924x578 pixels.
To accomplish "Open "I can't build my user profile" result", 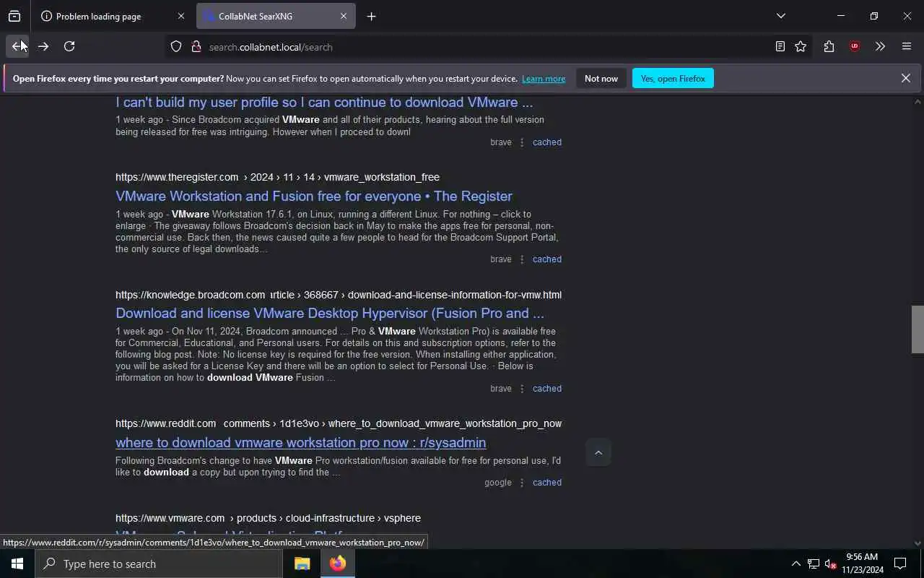I will (x=324, y=102).
